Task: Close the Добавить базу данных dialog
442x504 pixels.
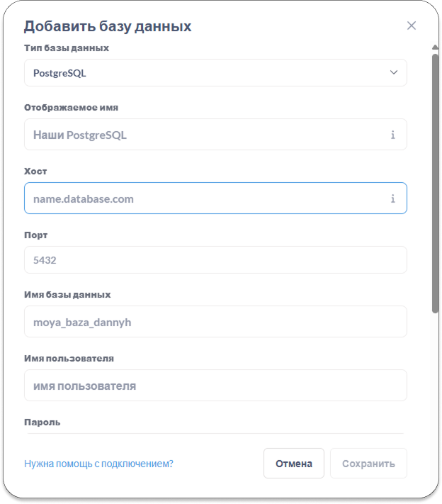Action: point(412,26)
